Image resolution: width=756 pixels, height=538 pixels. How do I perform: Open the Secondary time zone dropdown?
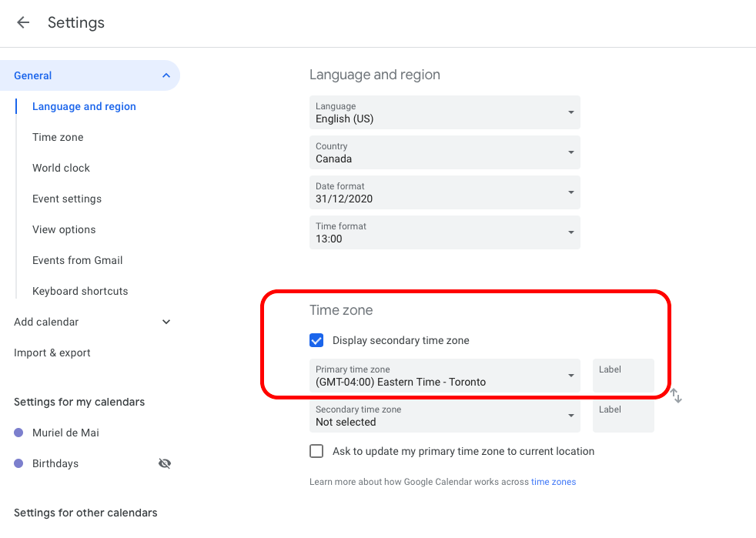point(444,416)
